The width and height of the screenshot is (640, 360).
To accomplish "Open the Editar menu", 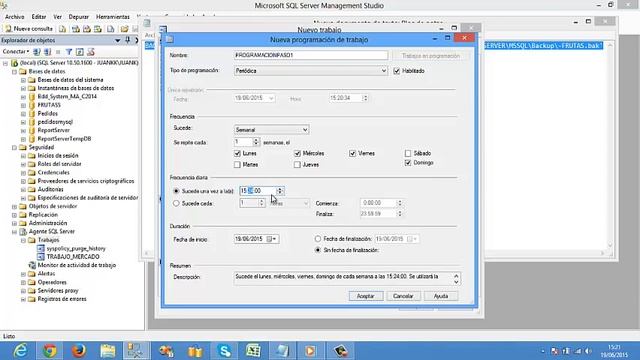I will point(39,17).
